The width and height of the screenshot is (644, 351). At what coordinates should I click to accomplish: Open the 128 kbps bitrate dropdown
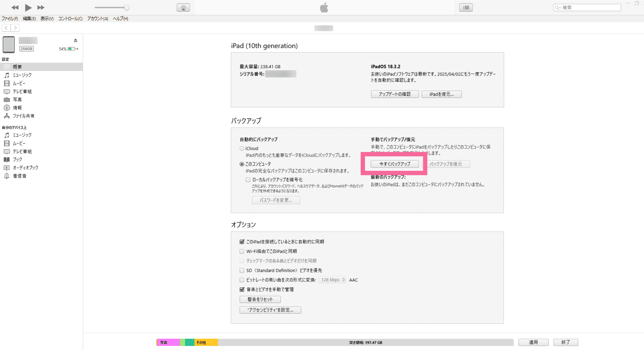click(332, 280)
